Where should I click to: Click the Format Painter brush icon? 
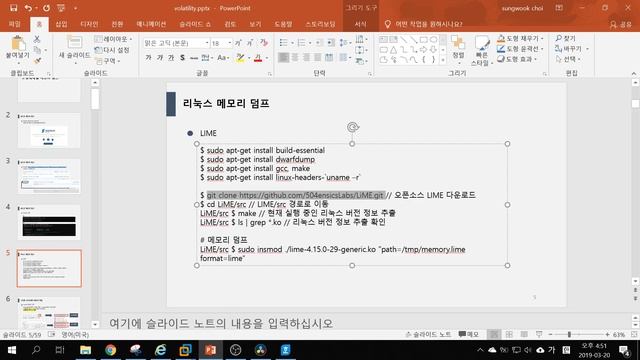(37, 61)
